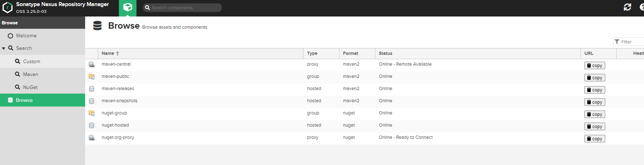Copy URL of nuget-hosted
This screenshot has width=644, height=165.
click(x=594, y=126)
